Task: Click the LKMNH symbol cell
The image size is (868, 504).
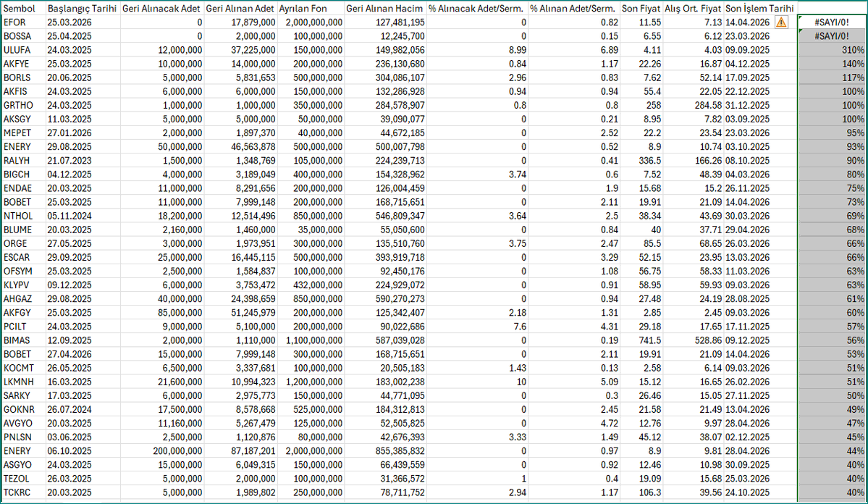Action: click(22, 382)
